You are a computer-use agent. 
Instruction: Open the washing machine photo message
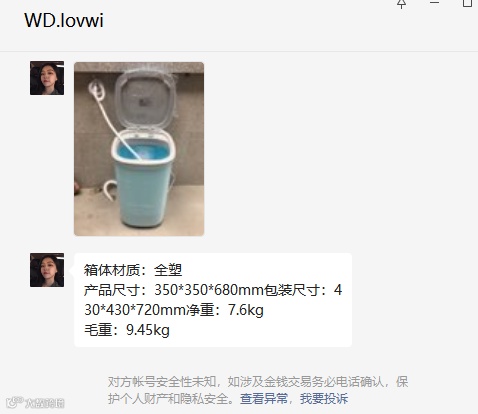pos(139,149)
